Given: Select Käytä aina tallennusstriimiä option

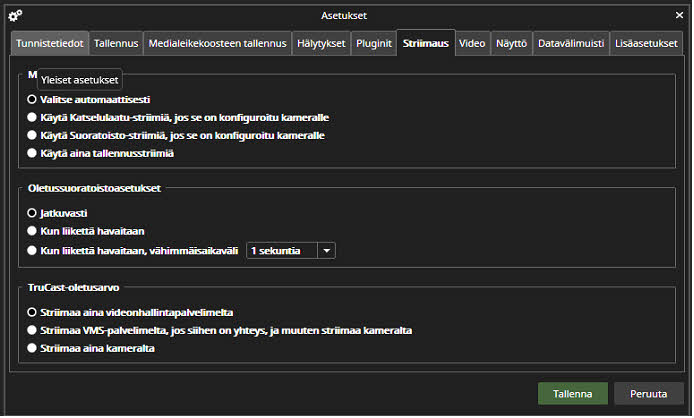Looking at the screenshot, I should (x=33, y=153).
